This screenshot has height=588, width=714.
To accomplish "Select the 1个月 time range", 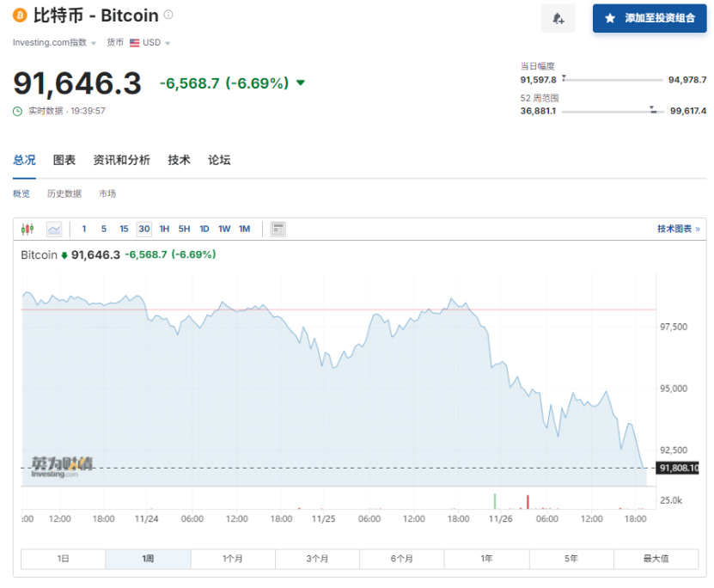I will point(233,559).
